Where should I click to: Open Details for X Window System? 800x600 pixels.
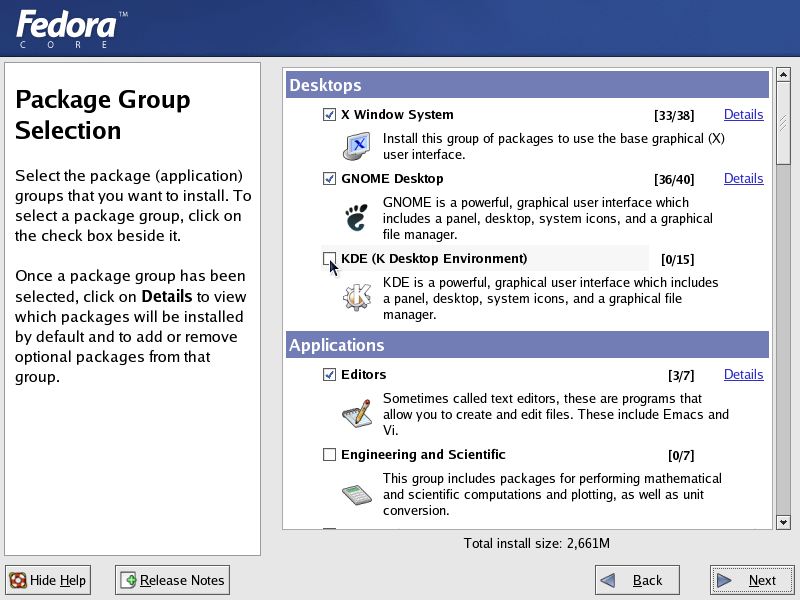(743, 115)
